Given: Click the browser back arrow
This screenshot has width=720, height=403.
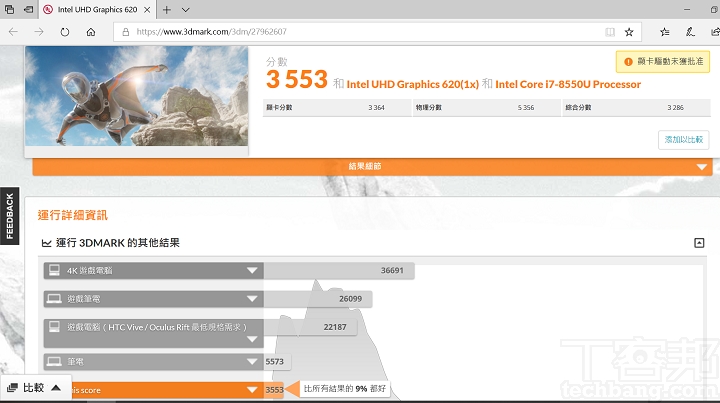Looking at the screenshot, I should pos(13,32).
